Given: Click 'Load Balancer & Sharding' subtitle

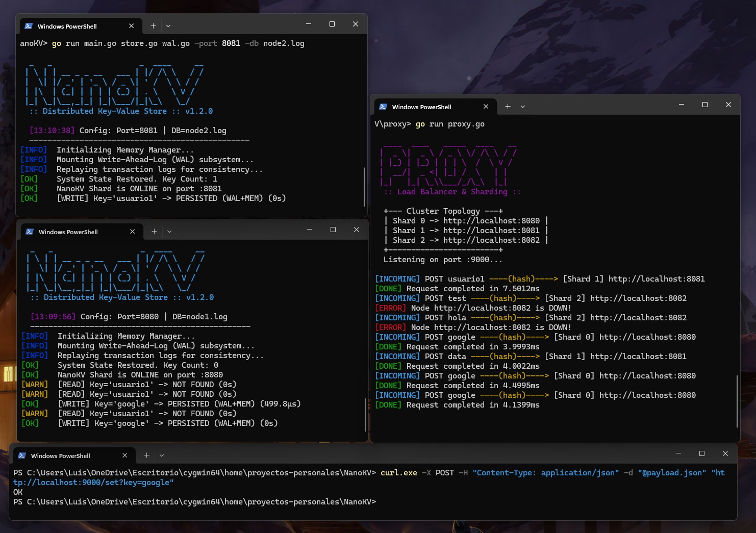Looking at the screenshot, I should pos(452,192).
